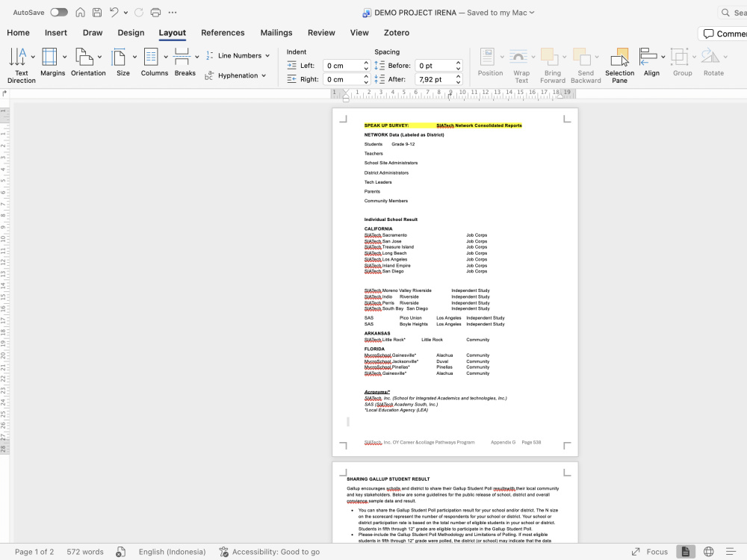Click the Page 1 of 2 indicator

coord(34,552)
